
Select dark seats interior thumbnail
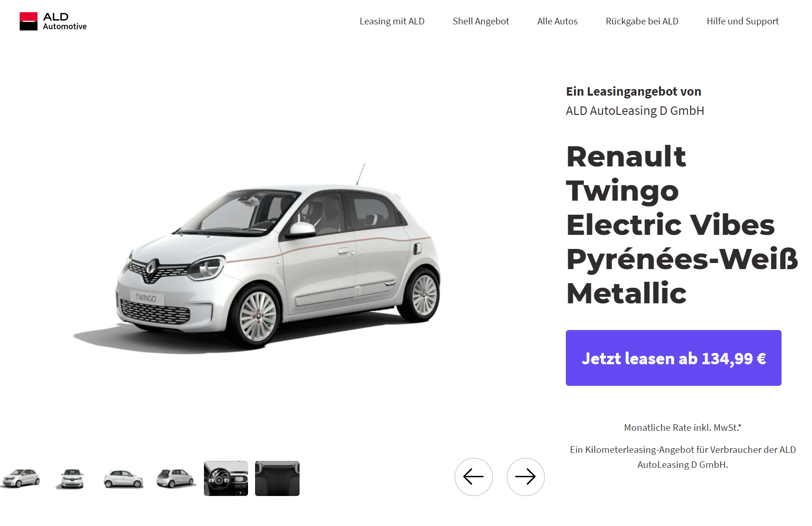[277, 478]
